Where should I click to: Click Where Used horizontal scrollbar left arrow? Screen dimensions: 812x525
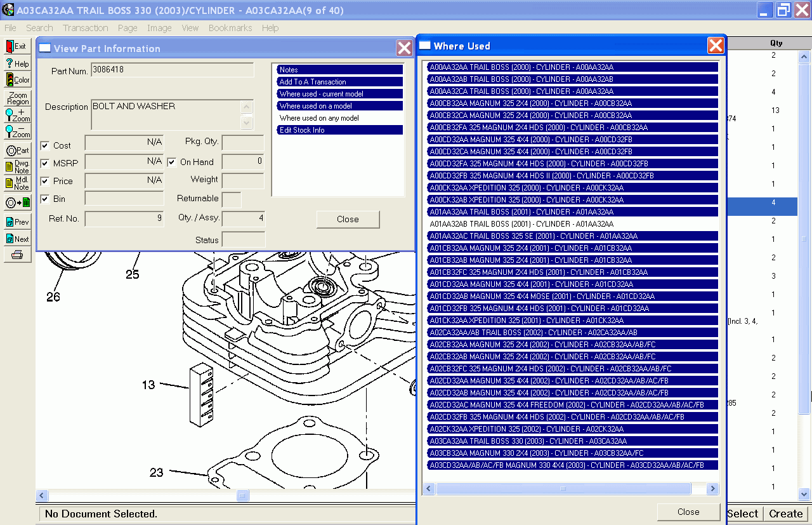point(429,489)
